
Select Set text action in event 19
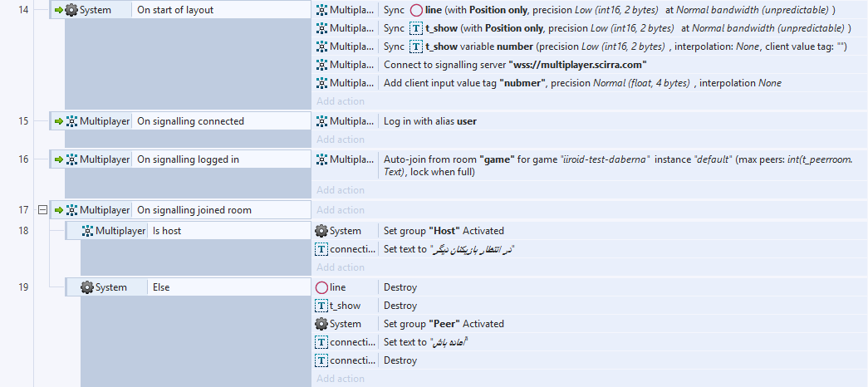tap(427, 342)
